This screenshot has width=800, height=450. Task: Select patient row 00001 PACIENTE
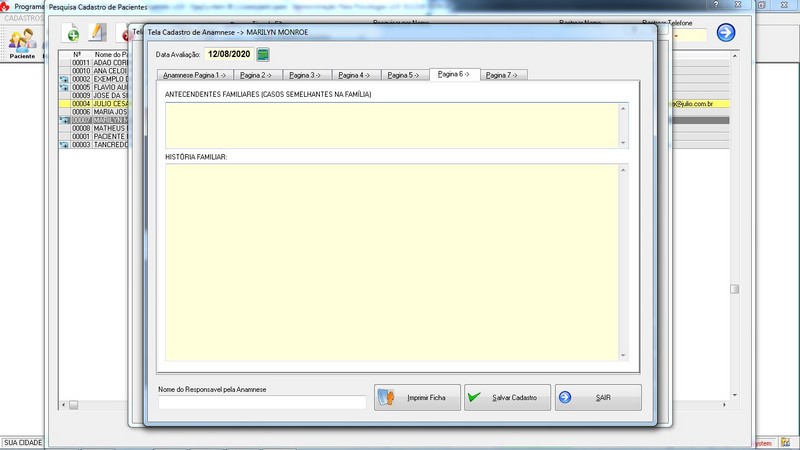pos(94,136)
